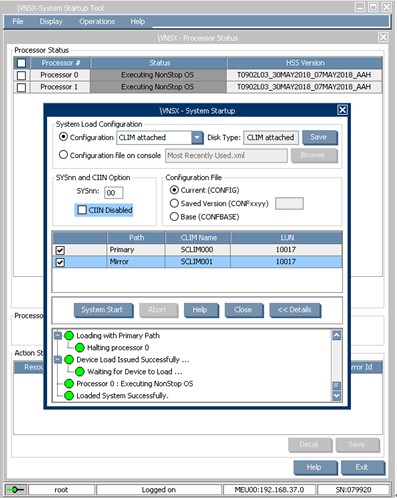Click Exit button in Processor Status window
Image resolution: width=397 pixels, height=498 pixels.
pos(363,468)
